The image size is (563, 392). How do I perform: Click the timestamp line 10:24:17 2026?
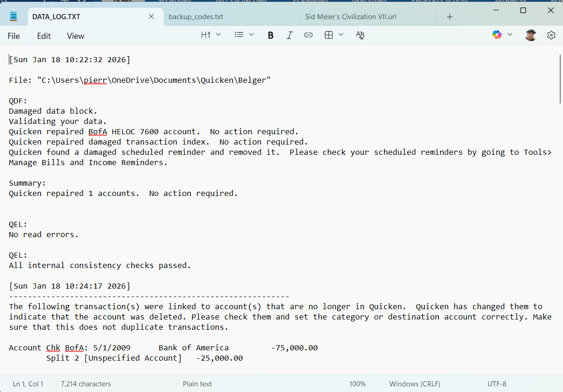pos(70,286)
